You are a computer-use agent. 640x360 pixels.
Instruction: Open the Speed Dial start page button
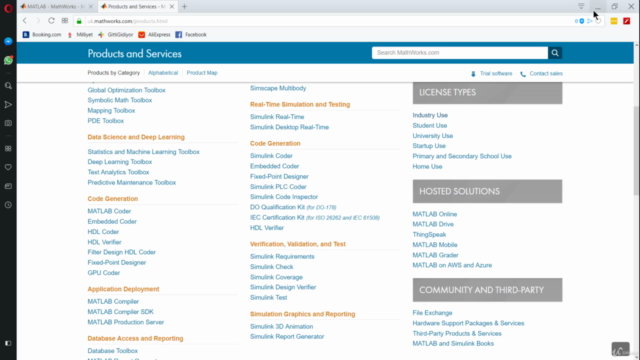point(65,21)
